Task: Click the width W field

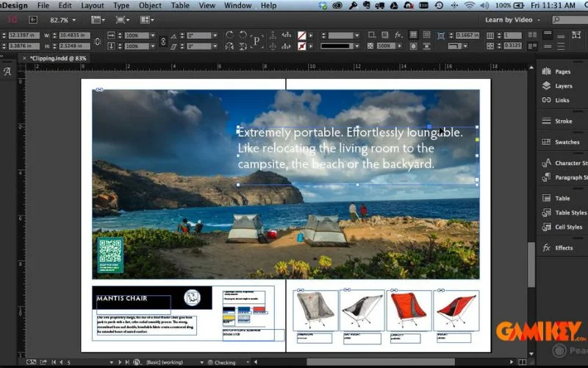Action: tap(74, 35)
